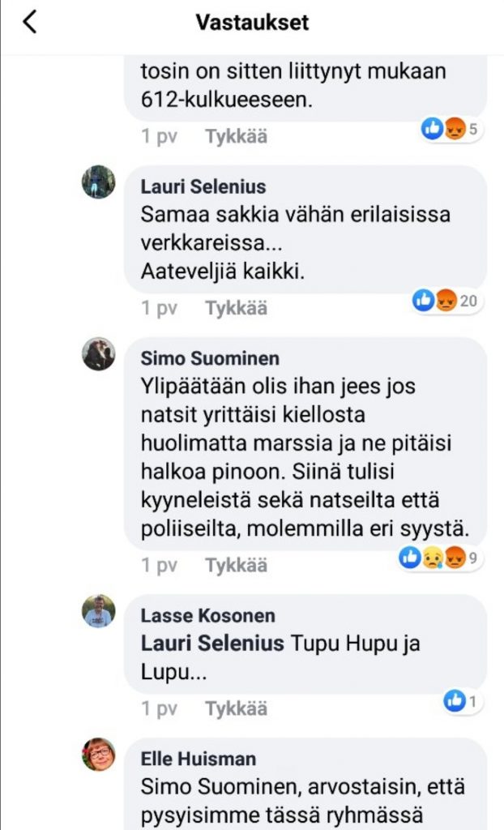Image resolution: width=504 pixels, height=830 pixels.
Task: View the single like on Lasse Kosonen's comment
Action: [x=463, y=701]
